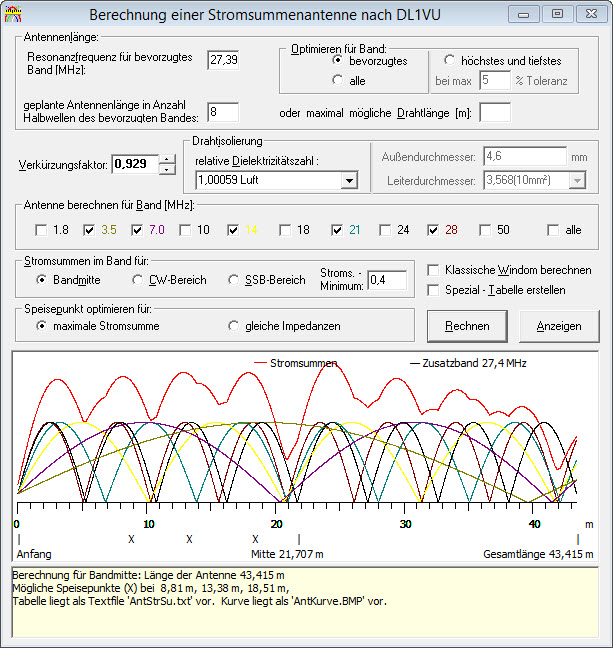Image resolution: width=613 pixels, height=648 pixels.
Task: Click the 'Anfang' label under chart
Action: [x=34, y=554]
